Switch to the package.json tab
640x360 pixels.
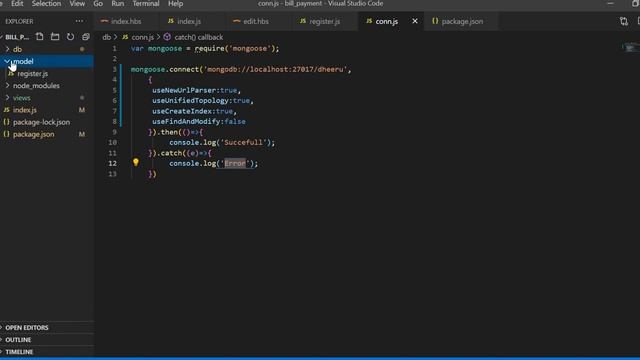pos(462,21)
